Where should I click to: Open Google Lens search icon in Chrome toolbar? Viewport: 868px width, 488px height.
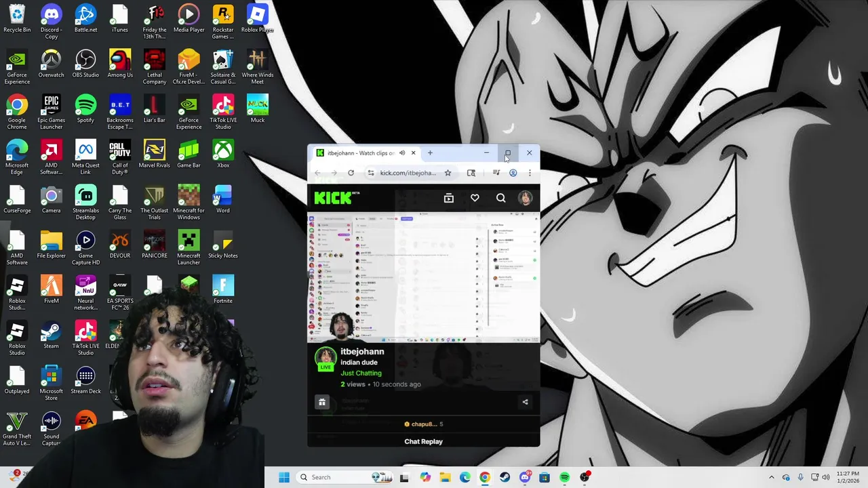tap(471, 173)
